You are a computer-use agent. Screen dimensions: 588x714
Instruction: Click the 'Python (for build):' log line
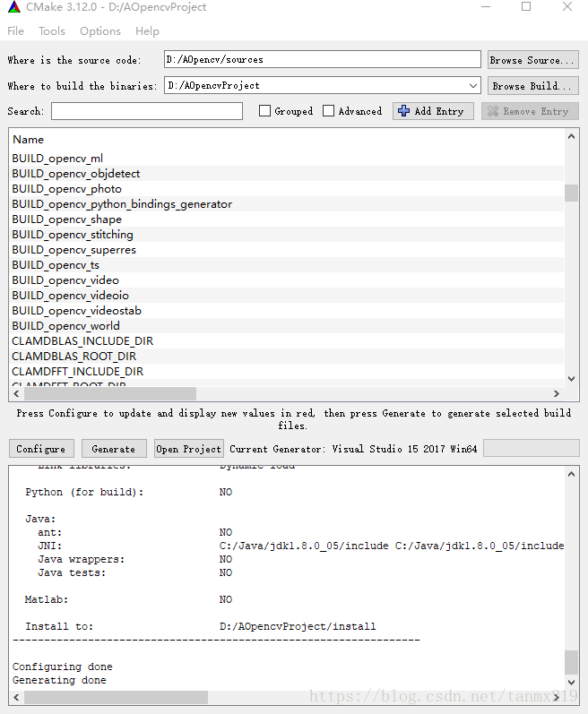(x=84, y=492)
